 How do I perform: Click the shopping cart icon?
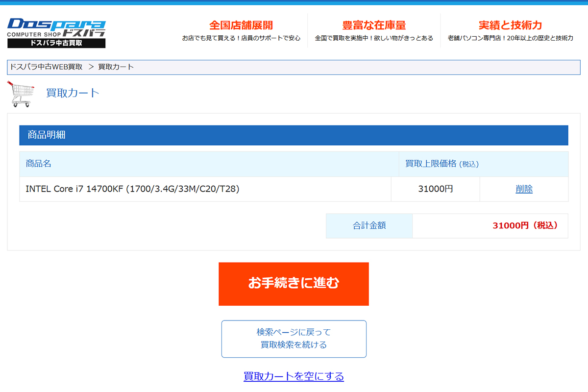pos(21,94)
